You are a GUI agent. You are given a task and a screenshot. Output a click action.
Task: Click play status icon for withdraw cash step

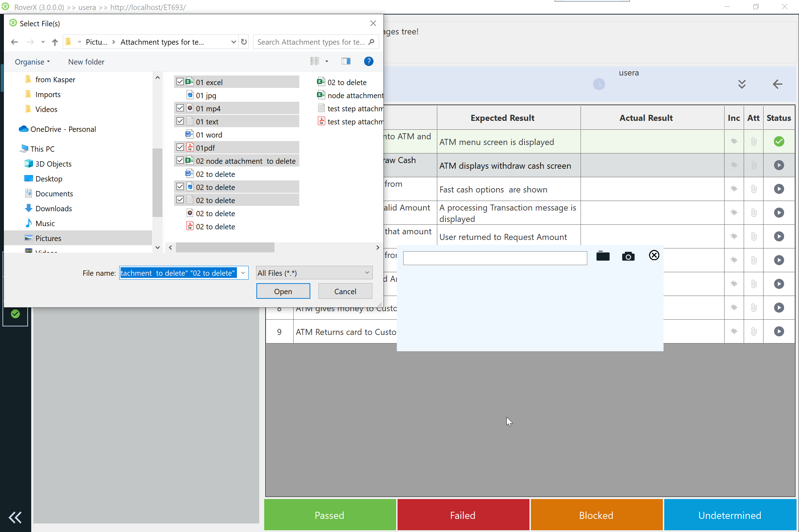pos(779,165)
